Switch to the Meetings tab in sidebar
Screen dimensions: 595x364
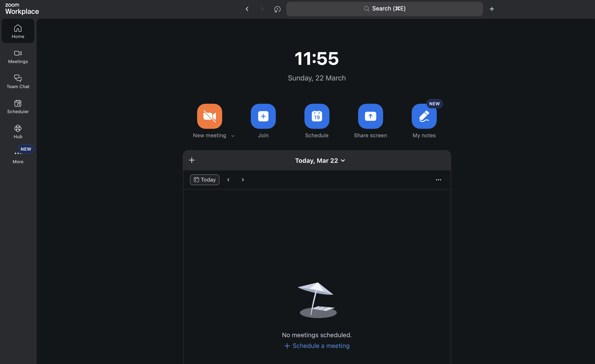pyautogui.click(x=18, y=57)
